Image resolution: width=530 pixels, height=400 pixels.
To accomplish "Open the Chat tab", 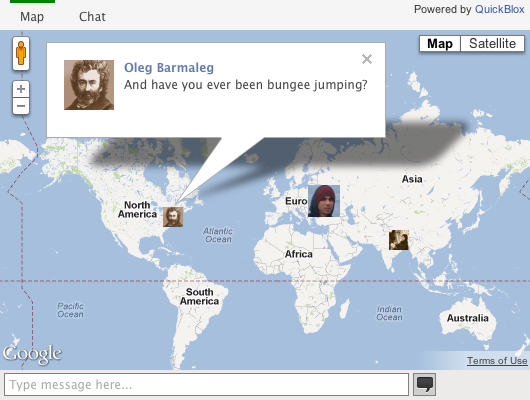I will (x=92, y=17).
